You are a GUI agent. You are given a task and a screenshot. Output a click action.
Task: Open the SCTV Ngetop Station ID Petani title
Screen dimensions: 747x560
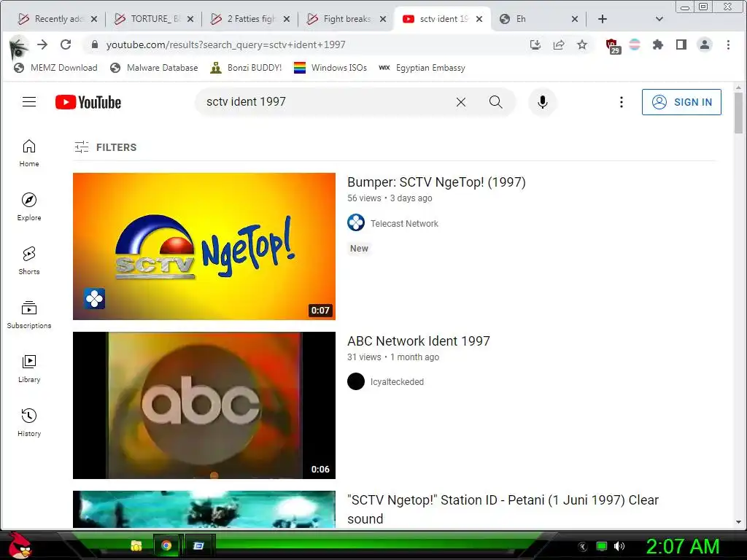coord(503,509)
